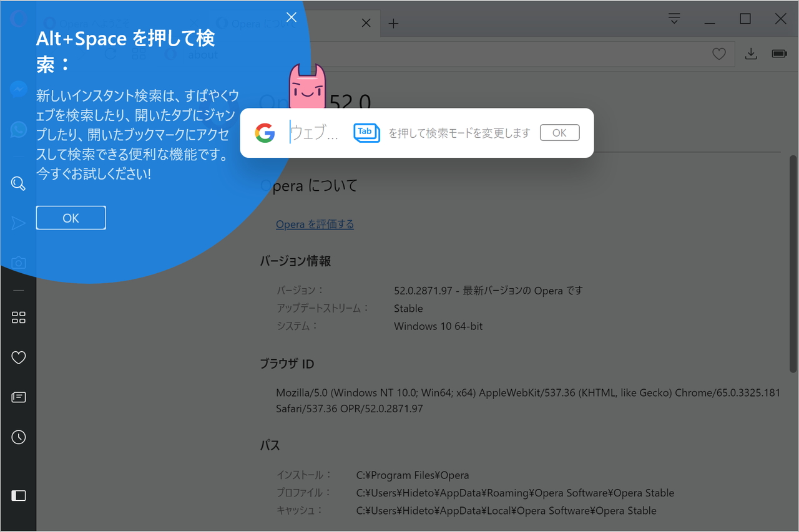Dismiss the Alt+Space tip with OK
Image resolution: width=799 pixels, height=532 pixels.
[x=71, y=218]
